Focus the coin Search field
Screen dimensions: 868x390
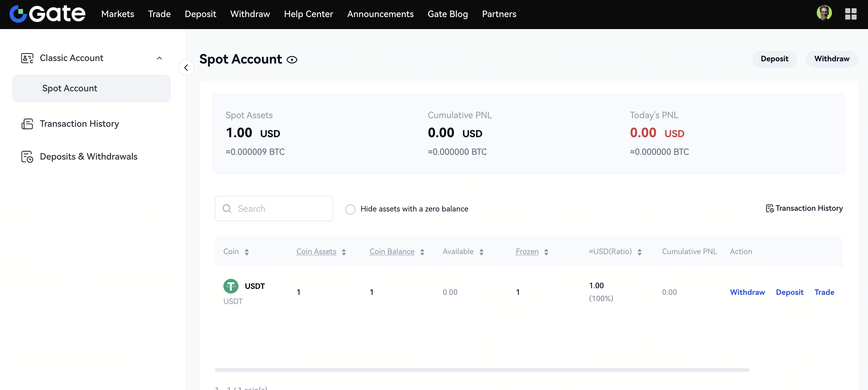pos(280,209)
